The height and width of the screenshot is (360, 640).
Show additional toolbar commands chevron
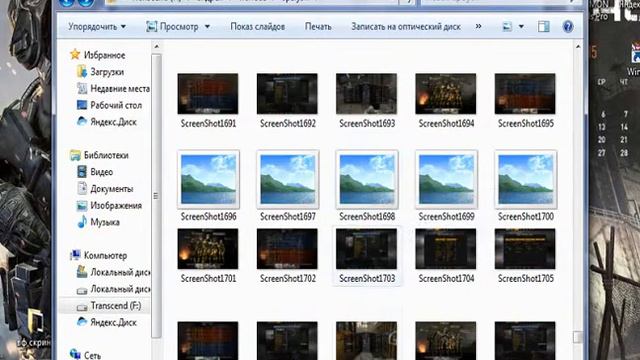point(478,26)
